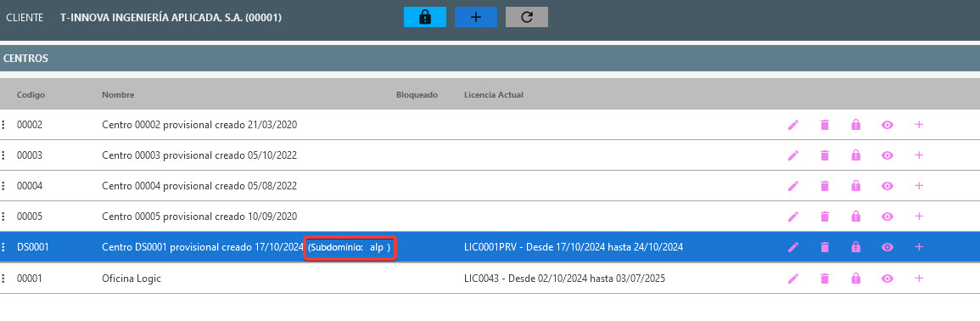This screenshot has height=321, width=980.
Task: Click the plus icon on Oficina Logic row
Action: 919,278
